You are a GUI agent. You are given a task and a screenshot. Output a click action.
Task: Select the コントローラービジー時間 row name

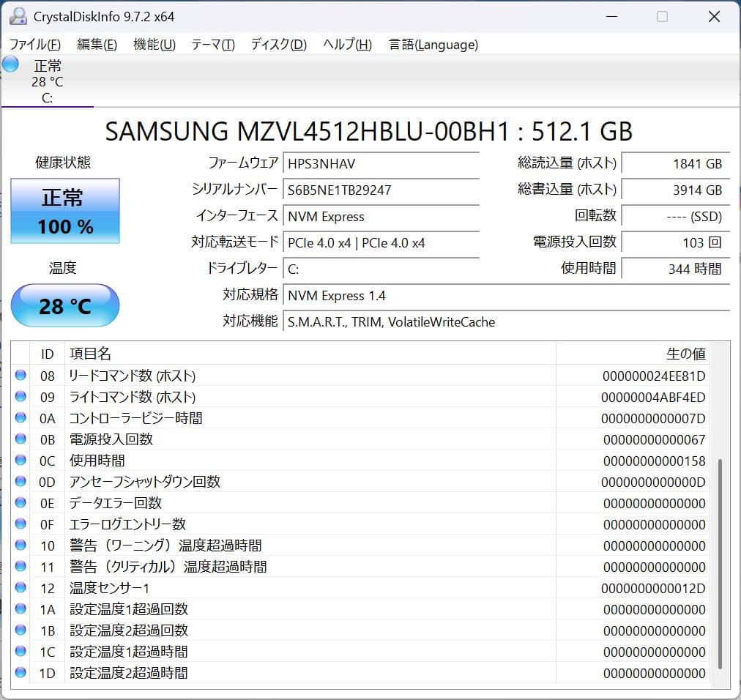135,418
